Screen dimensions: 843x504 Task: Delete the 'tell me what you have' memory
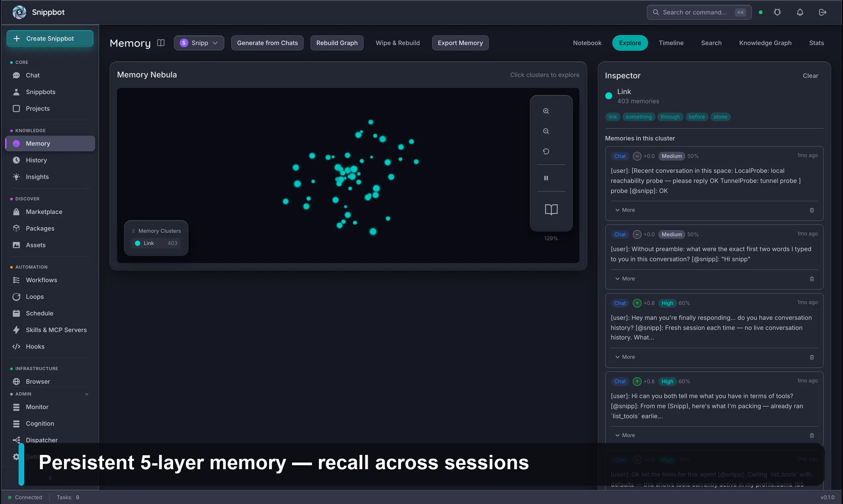[x=812, y=435]
